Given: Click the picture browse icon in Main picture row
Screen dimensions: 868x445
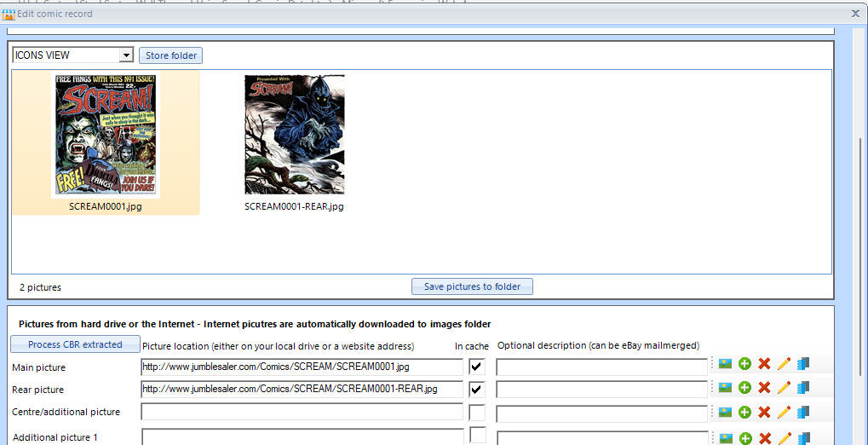Looking at the screenshot, I should [x=725, y=363].
